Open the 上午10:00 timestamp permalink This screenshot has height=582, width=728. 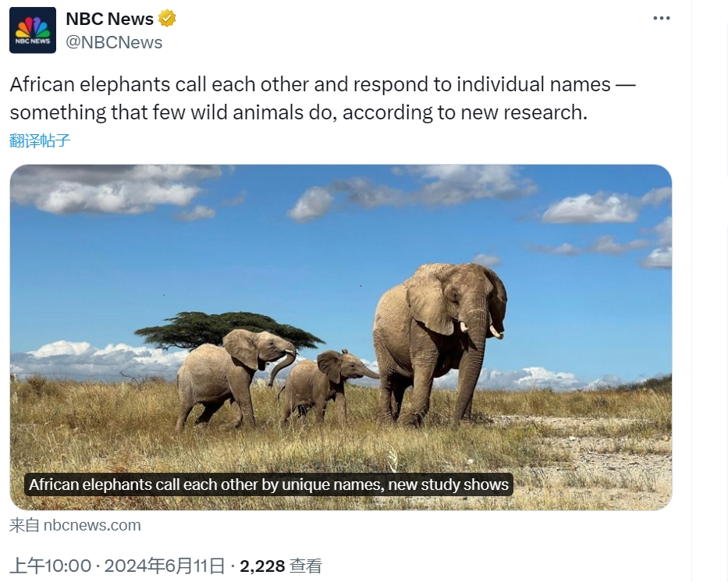click(x=51, y=566)
